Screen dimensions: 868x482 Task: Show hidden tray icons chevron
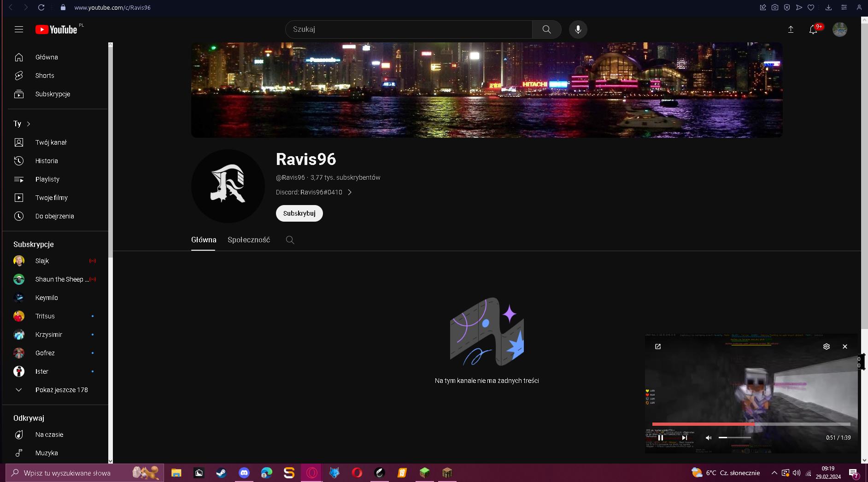coord(774,473)
